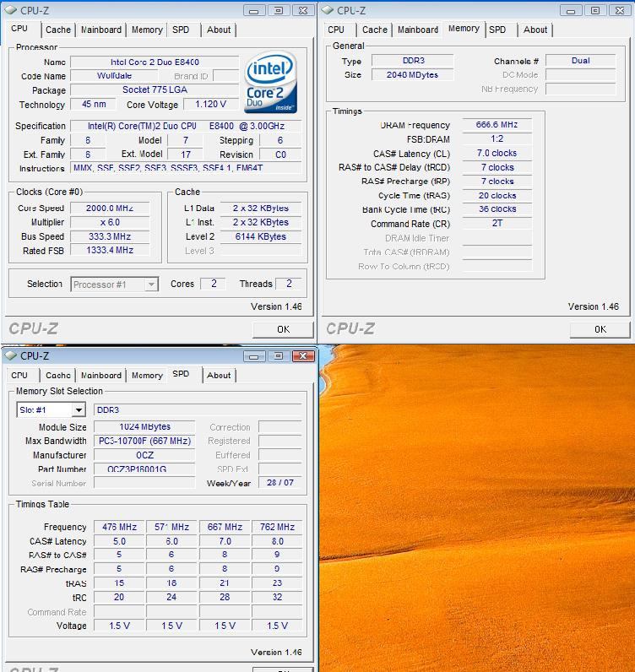
Task: Click Rated FSB value 1333.4 MHz
Action: pos(110,250)
